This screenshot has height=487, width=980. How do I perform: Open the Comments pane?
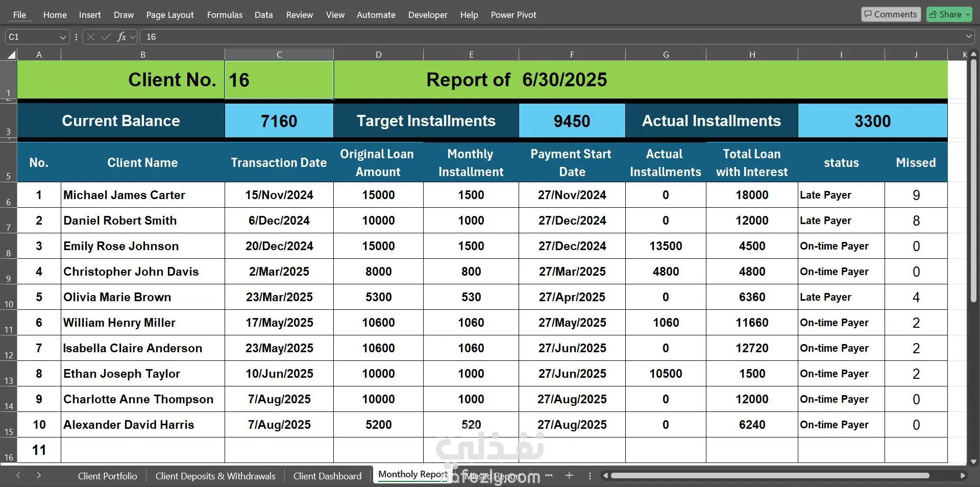[891, 14]
